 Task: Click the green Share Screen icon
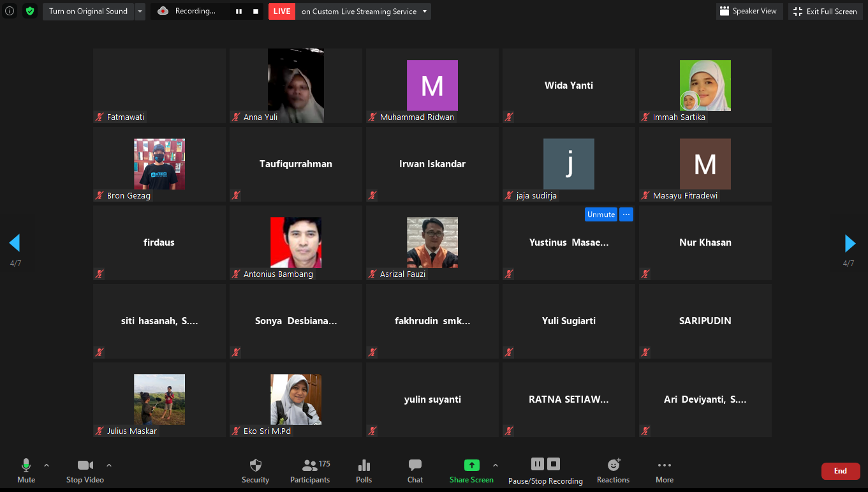pos(471,465)
